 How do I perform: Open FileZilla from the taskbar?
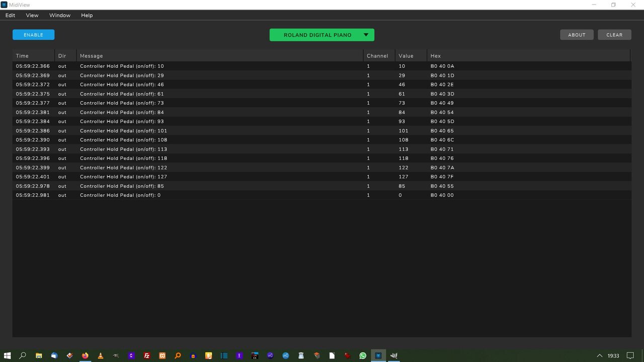tap(147, 355)
